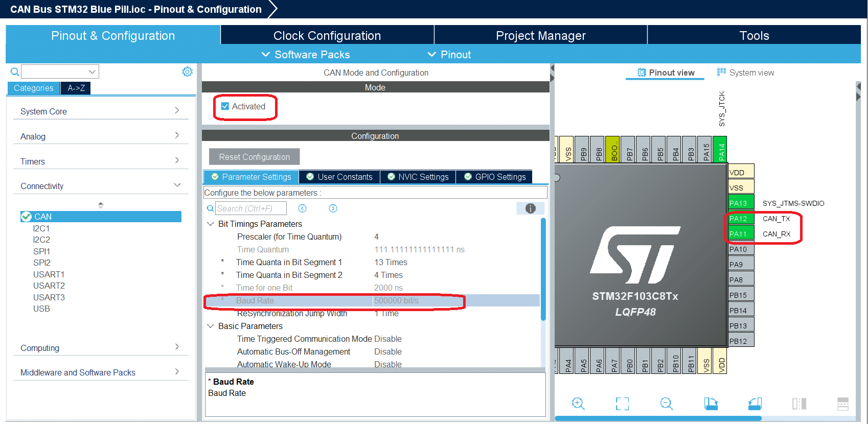Zoom out of the pinout chip view
The image size is (868, 424).
pyautogui.click(x=667, y=404)
